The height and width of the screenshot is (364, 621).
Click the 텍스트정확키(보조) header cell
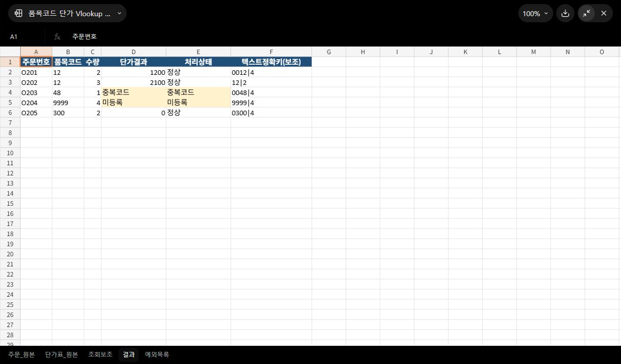(271, 62)
